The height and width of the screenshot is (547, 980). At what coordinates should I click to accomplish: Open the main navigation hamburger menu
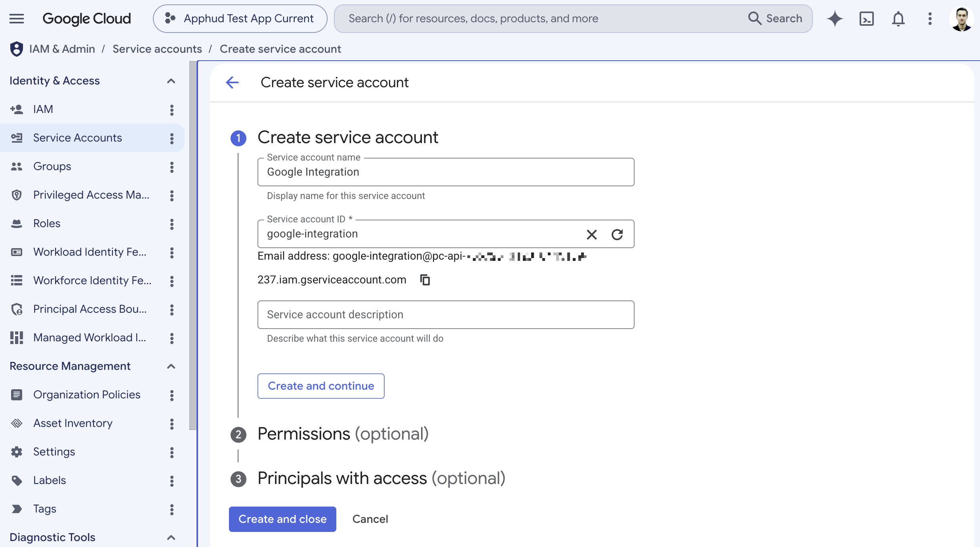[x=17, y=19]
